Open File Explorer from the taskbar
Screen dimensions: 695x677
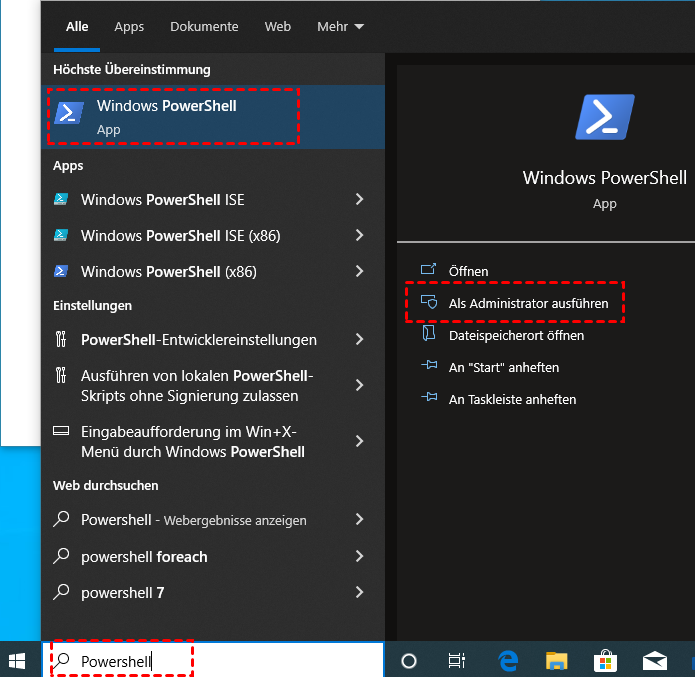tap(557, 660)
